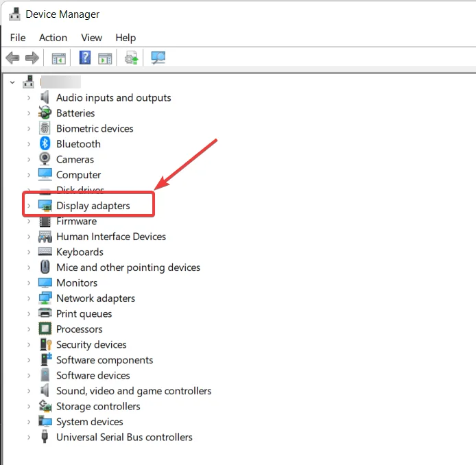Expand the Batteries chevron
The image size is (476, 465).
point(29,113)
